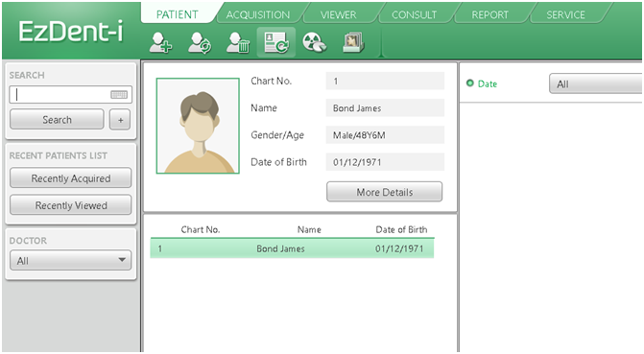Click the patient card reload icon
The height and width of the screenshot is (354, 644).
[276, 43]
